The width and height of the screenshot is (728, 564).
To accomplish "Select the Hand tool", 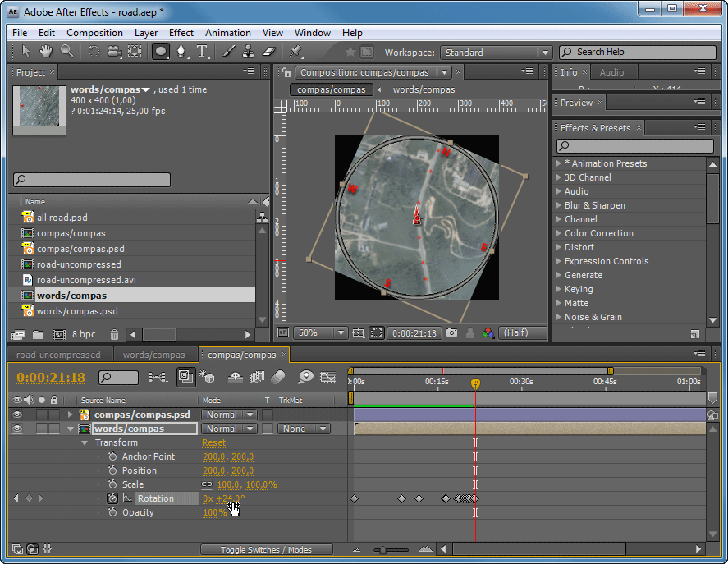I will click(x=46, y=52).
